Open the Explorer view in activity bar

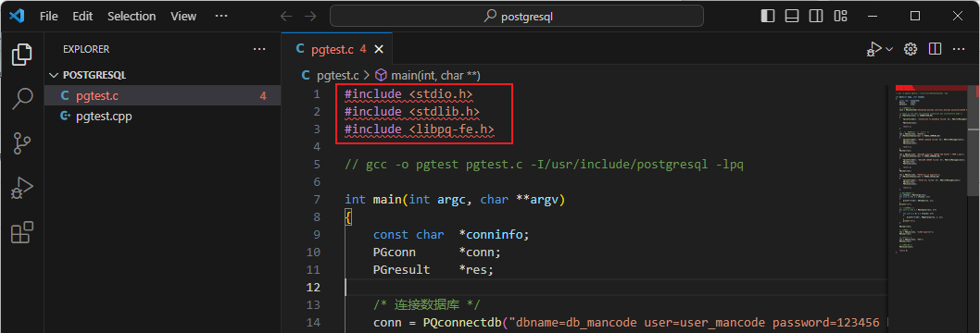tap(22, 55)
